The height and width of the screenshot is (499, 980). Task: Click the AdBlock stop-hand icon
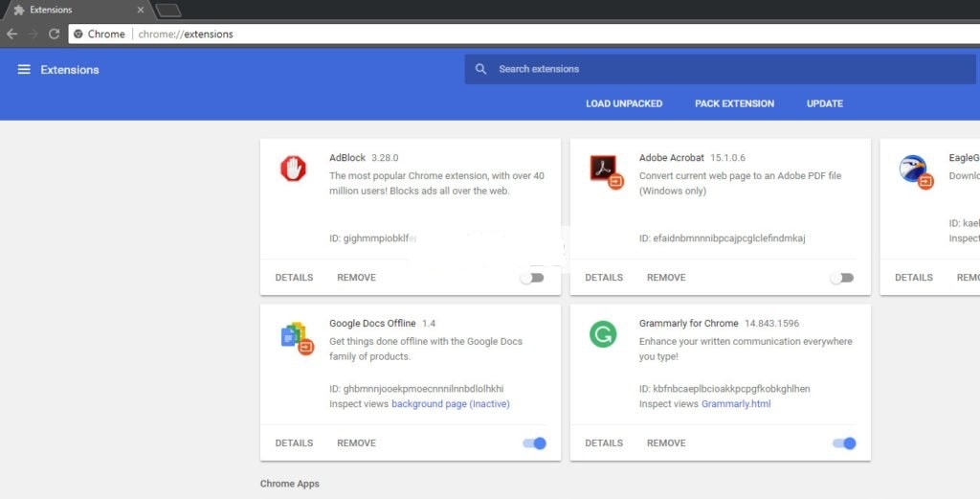pyautogui.click(x=293, y=170)
